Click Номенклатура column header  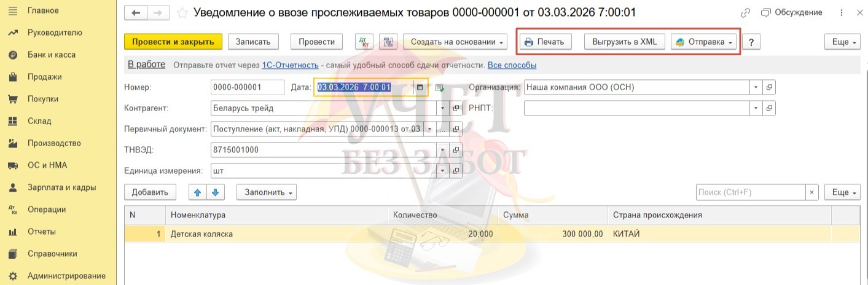pos(277,215)
